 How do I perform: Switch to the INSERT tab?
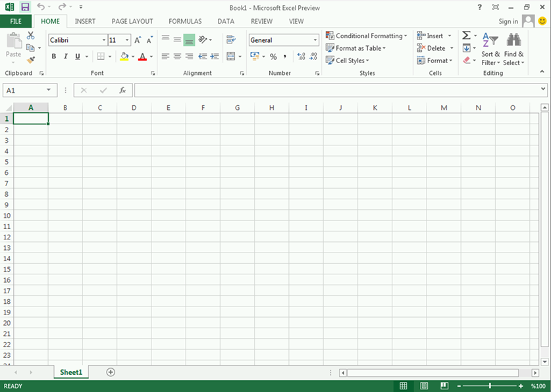tap(85, 21)
